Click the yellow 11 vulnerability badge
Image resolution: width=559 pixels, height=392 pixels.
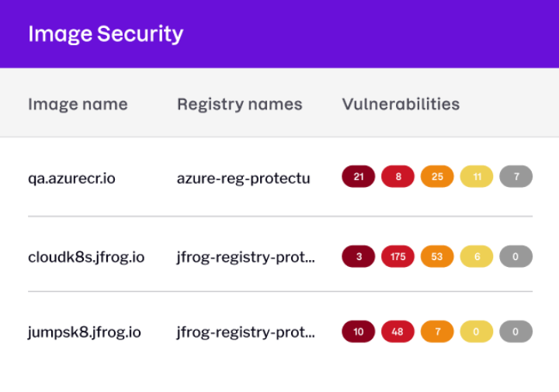tap(477, 176)
